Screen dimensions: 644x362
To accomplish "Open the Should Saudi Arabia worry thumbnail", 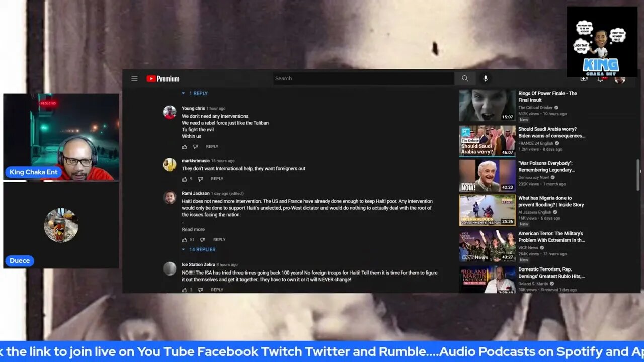I will (x=487, y=141).
